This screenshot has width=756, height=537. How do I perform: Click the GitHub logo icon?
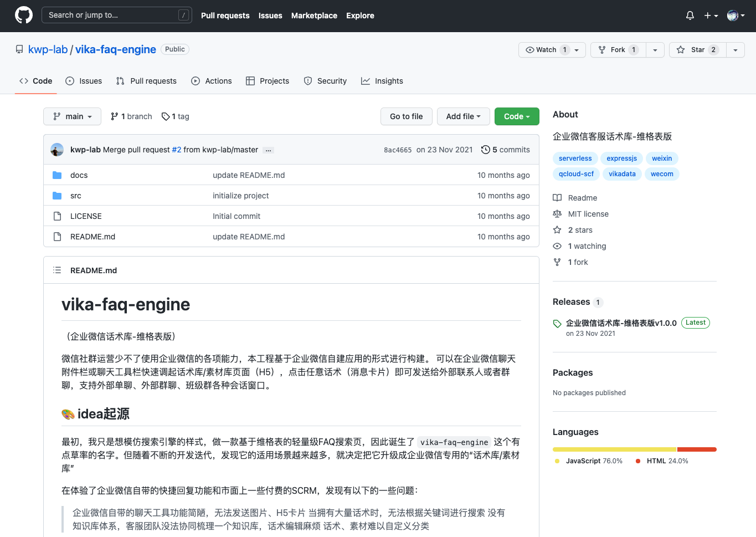24,15
